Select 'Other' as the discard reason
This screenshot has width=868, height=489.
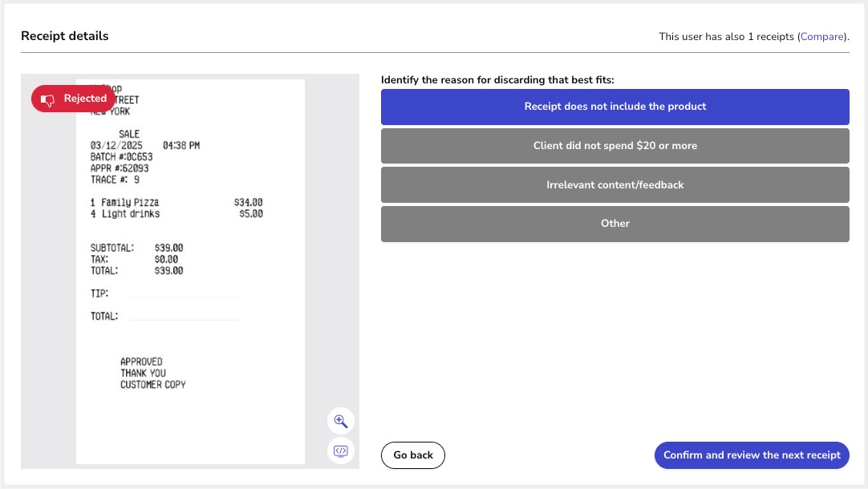(x=614, y=224)
